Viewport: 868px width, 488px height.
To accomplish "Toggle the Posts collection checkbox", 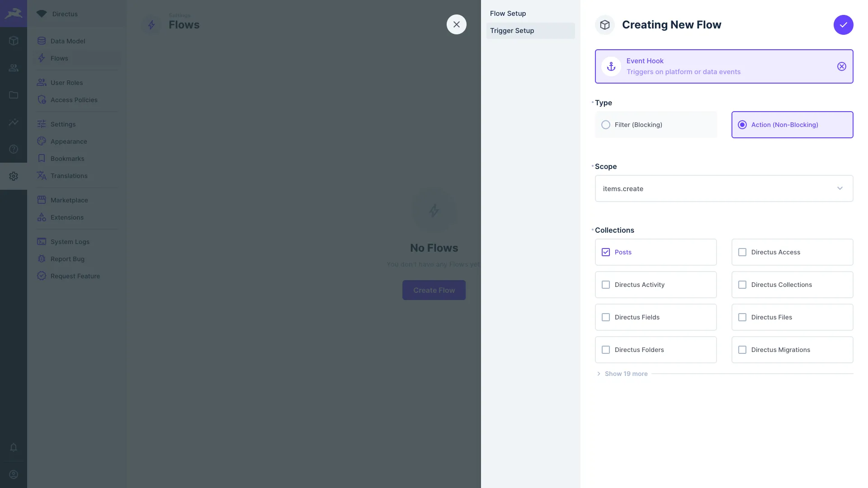I will [606, 252].
